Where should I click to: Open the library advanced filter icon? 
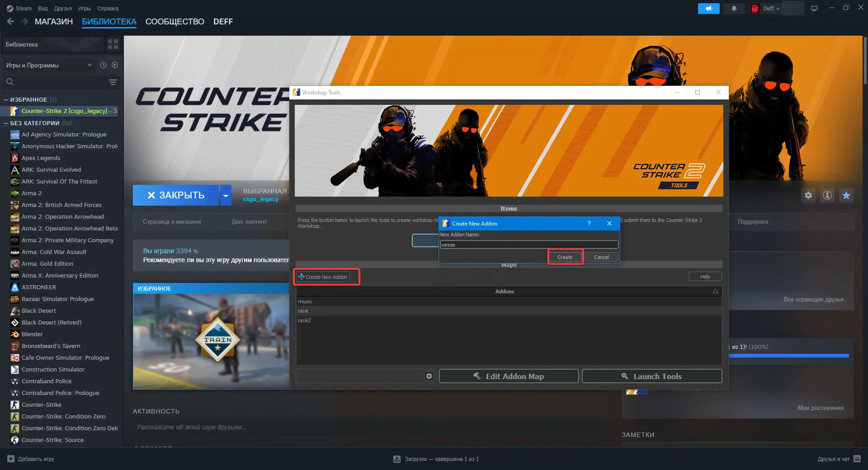coord(113,82)
